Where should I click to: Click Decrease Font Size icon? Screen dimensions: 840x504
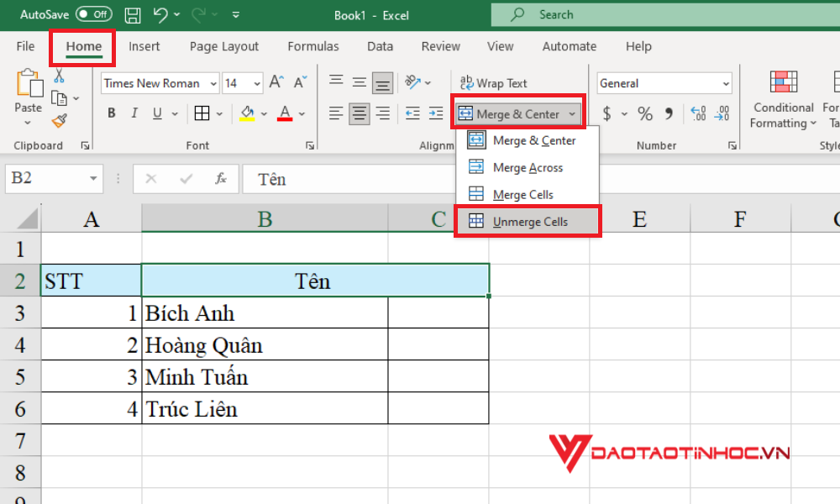(x=301, y=82)
